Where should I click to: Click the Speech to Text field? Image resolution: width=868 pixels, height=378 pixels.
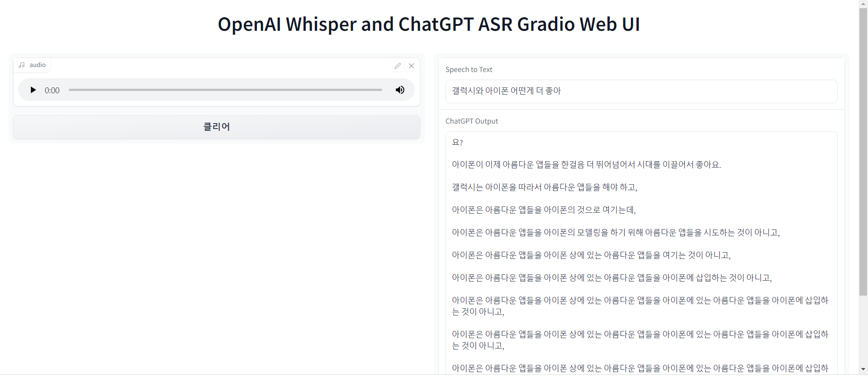pyautogui.click(x=641, y=91)
